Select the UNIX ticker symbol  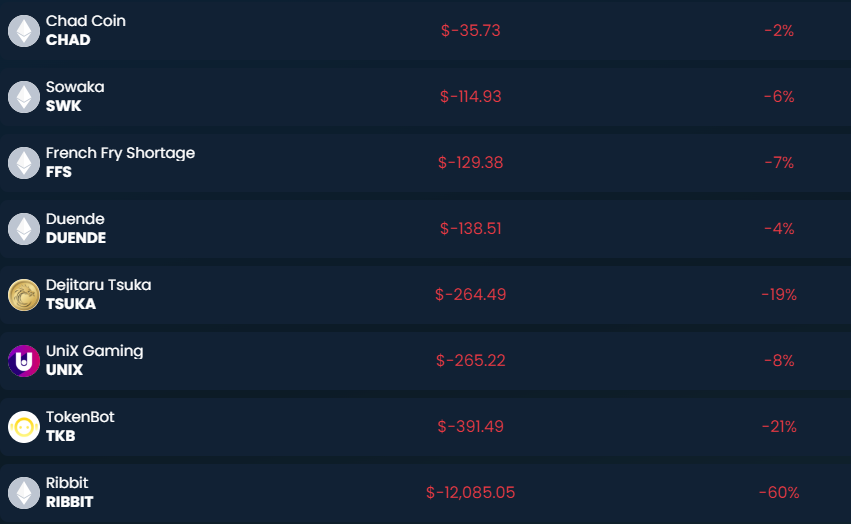tap(64, 370)
